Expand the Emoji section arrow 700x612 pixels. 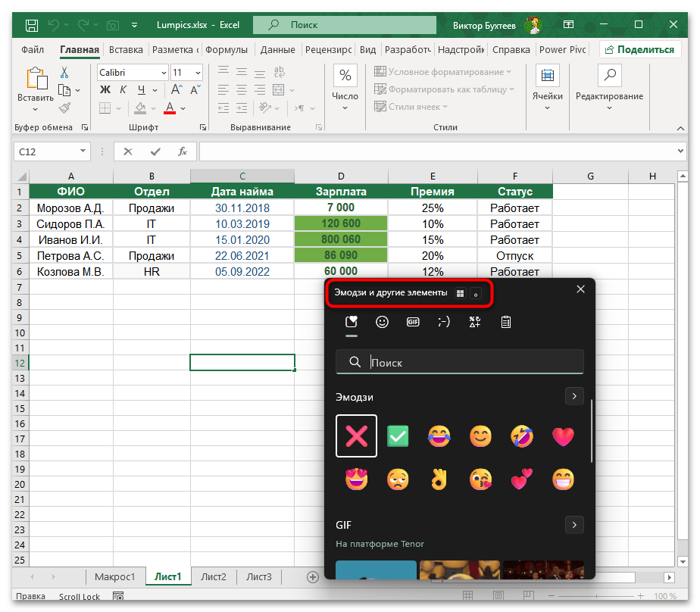point(574,396)
